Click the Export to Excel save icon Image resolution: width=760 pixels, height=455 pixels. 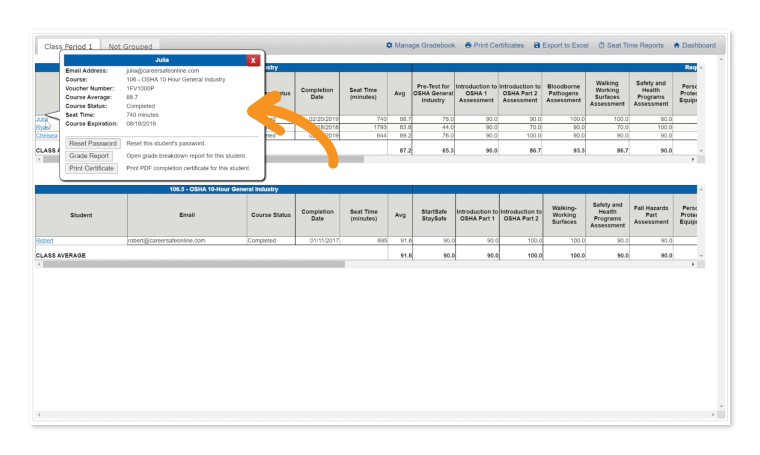[537, 45]
